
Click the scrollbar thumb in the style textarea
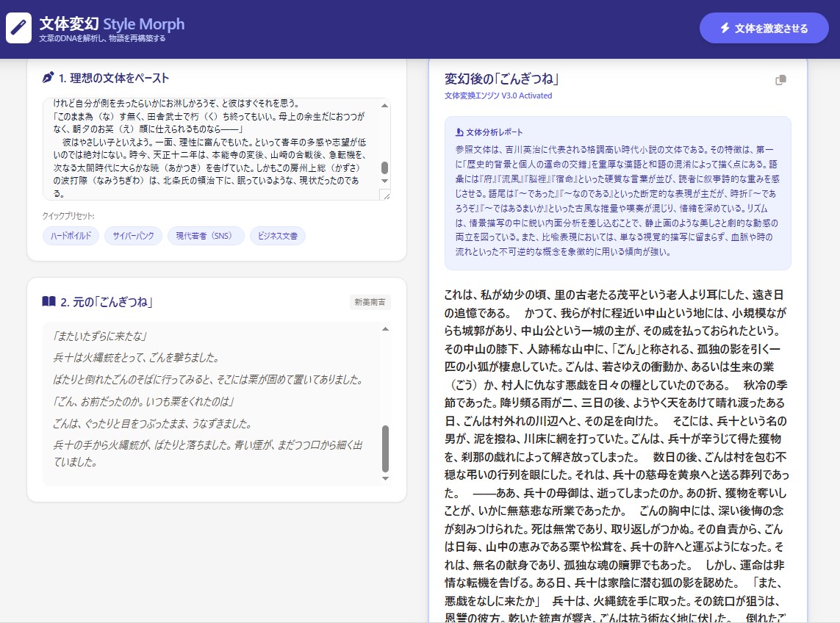coord(384,168)
